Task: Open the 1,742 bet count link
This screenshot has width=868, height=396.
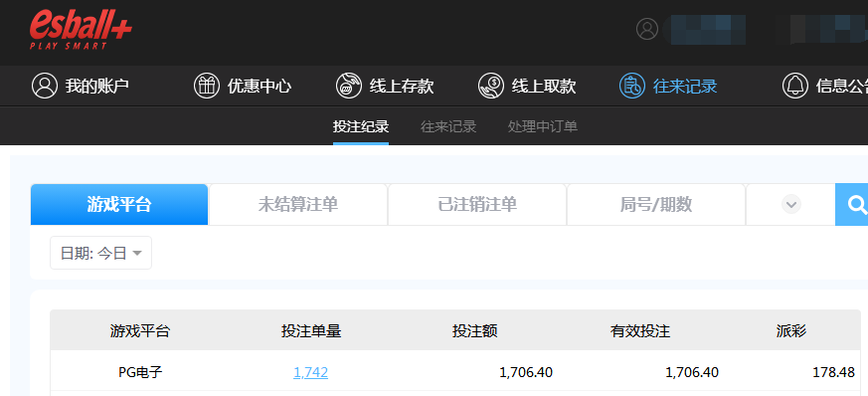Action: [310, 372]
